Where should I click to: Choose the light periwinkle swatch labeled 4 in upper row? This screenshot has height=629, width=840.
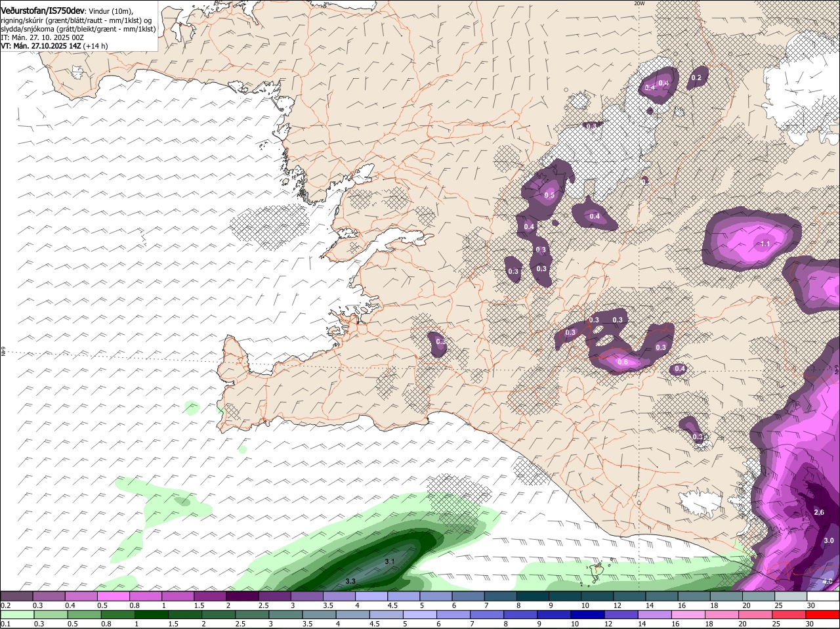[x=371, y=596]
